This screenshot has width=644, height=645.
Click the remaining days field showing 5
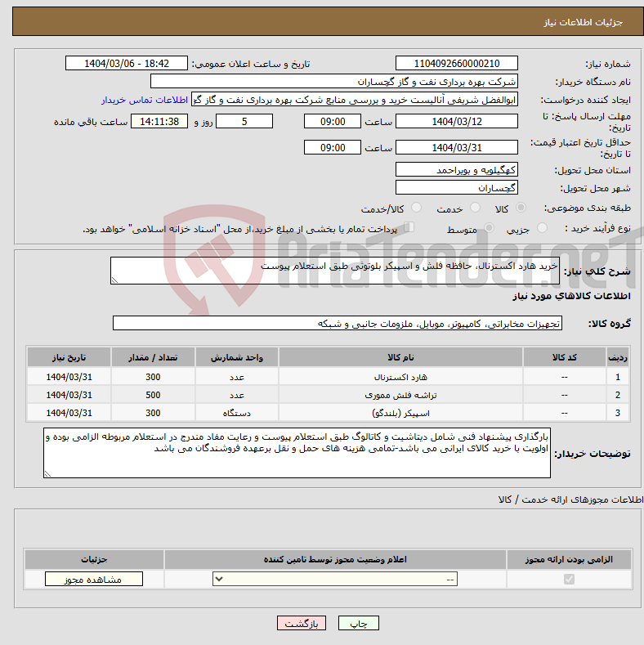click(x=244, y=121)
